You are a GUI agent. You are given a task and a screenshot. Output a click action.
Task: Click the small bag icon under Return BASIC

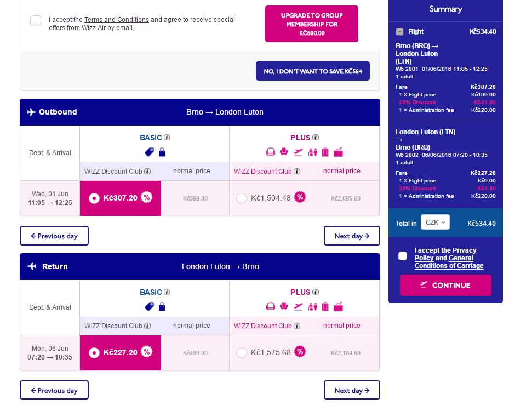(162, 307)
